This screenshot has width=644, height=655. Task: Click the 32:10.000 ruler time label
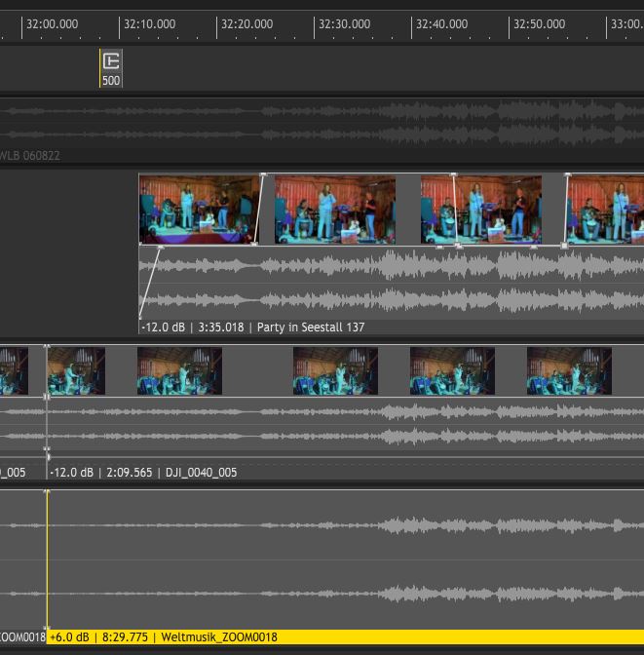click(149, 24)
